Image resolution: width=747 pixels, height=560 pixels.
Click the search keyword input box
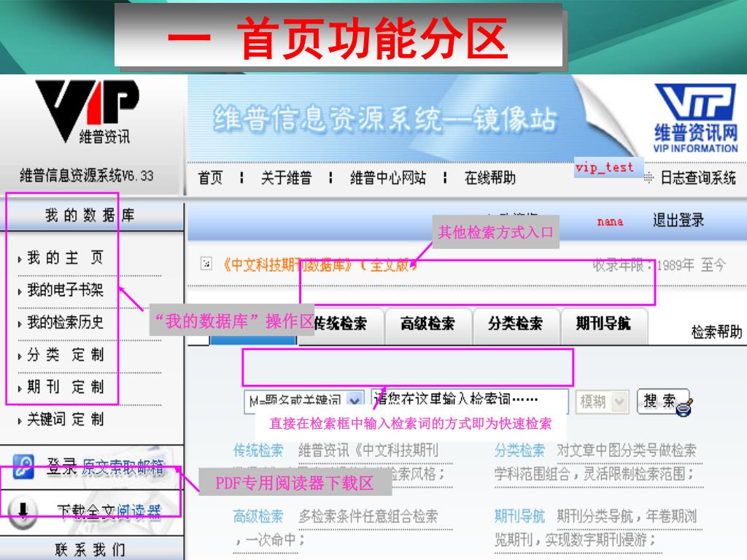(x=469, y=401)
